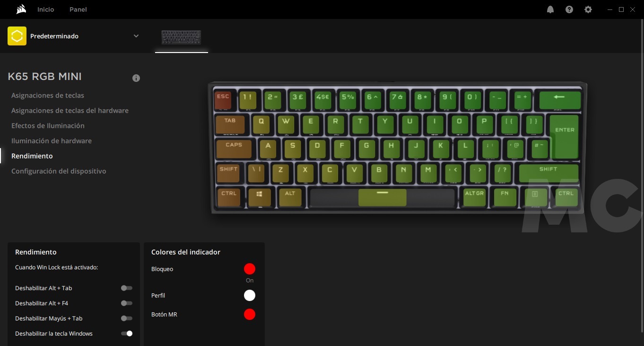Viewport: 644px width, 346px height.
Task: Enable Deshabilitar Alt + F4 toggle
Action: pyautogui.click(x=126, y=303)
